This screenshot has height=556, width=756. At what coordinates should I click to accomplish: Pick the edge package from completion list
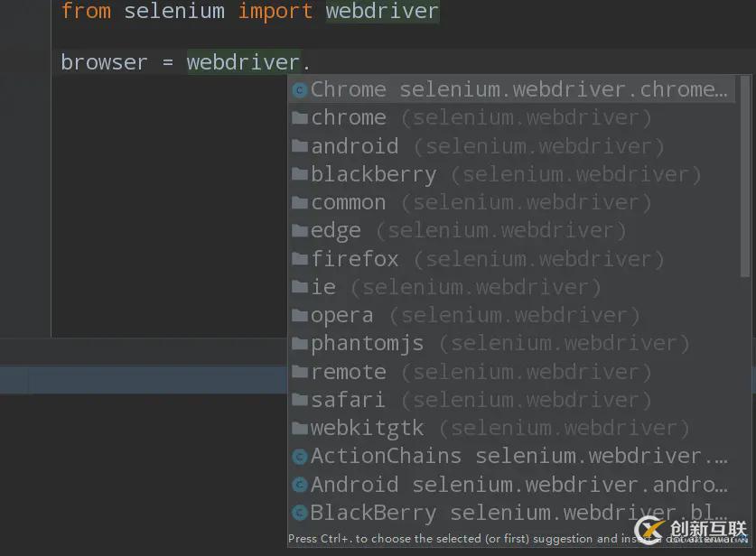[x=512, y=230]
